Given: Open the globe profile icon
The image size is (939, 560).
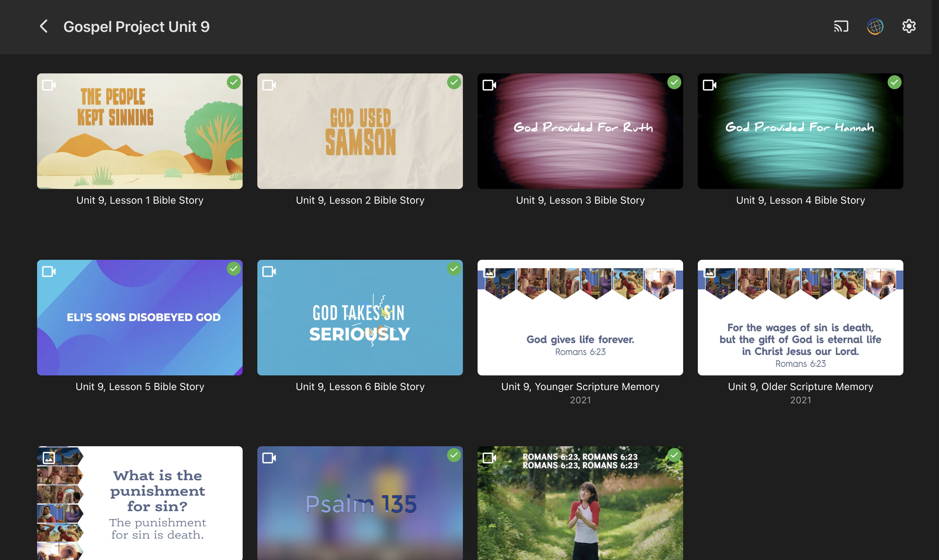Looking at the screenshot, I should (875, 26).
